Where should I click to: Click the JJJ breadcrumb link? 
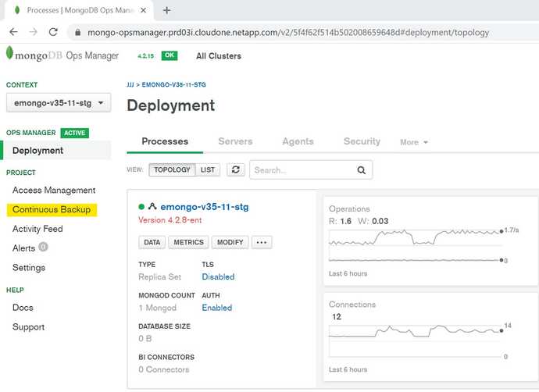[130, 84]
